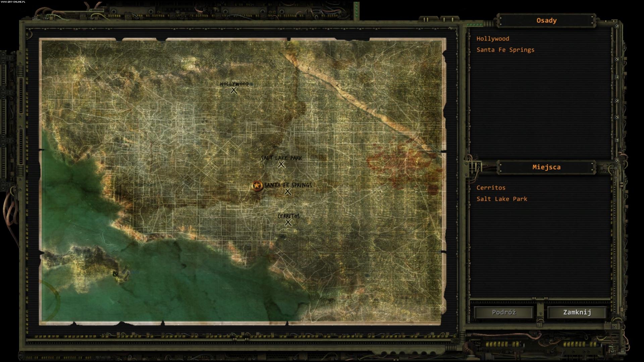Click the SANTA FE SPRINGS map label

(288, 185)
